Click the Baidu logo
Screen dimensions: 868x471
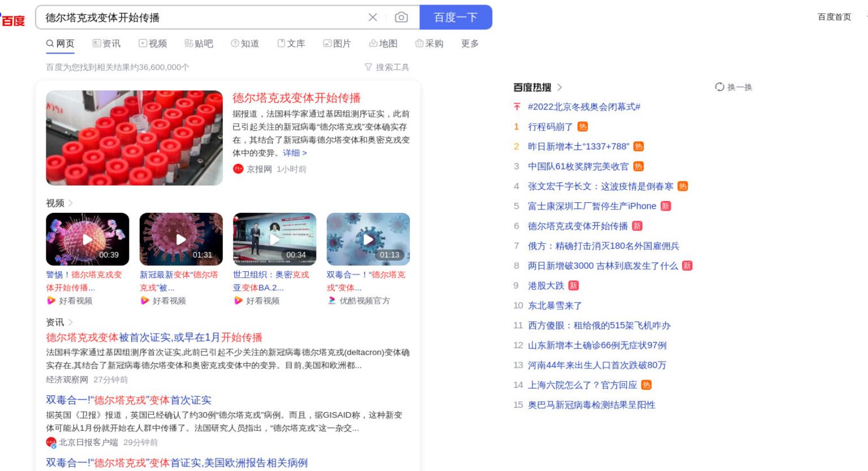(x=12, y=20)
